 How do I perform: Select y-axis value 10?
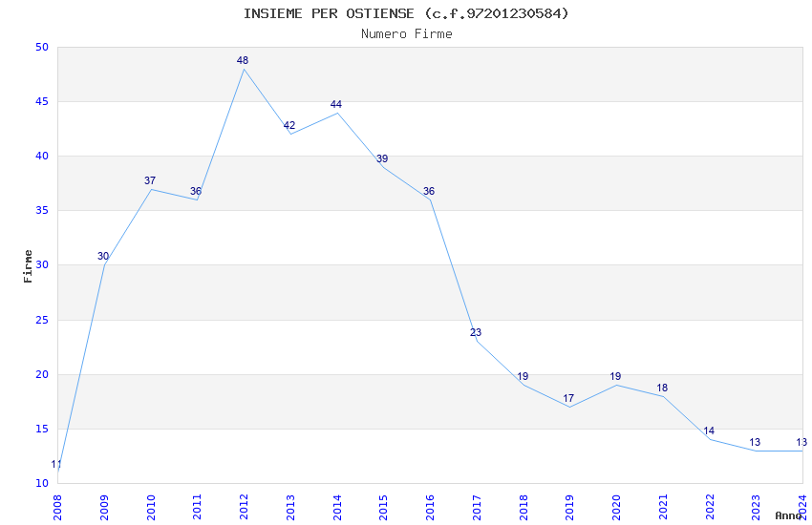[42, 483]
